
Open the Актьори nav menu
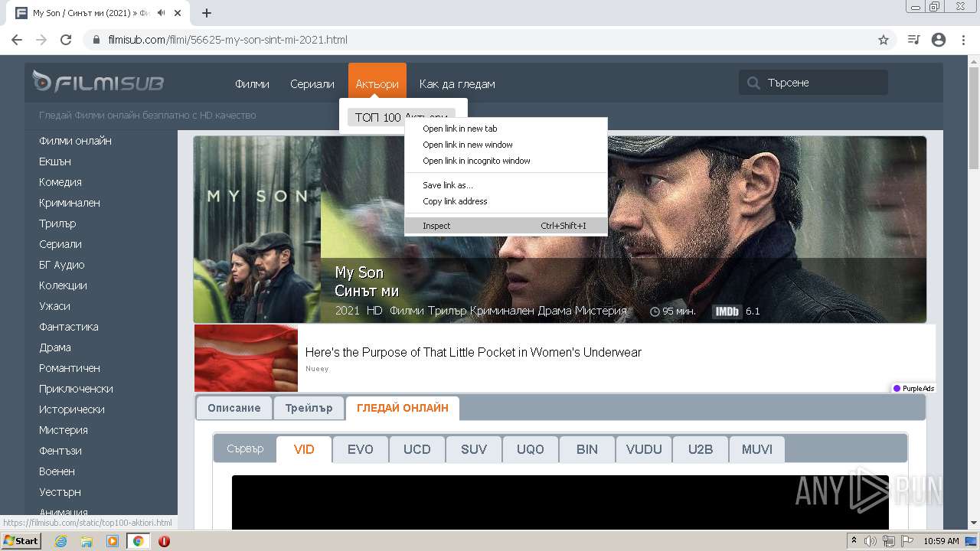pyautogui.click(x=377, y=83)
